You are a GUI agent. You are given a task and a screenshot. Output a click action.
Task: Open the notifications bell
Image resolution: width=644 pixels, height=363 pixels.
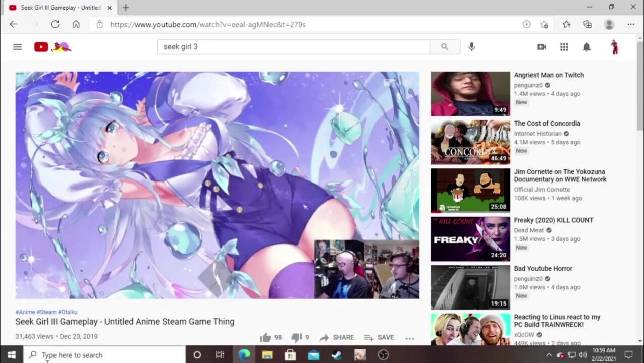(x=586, y=47)
